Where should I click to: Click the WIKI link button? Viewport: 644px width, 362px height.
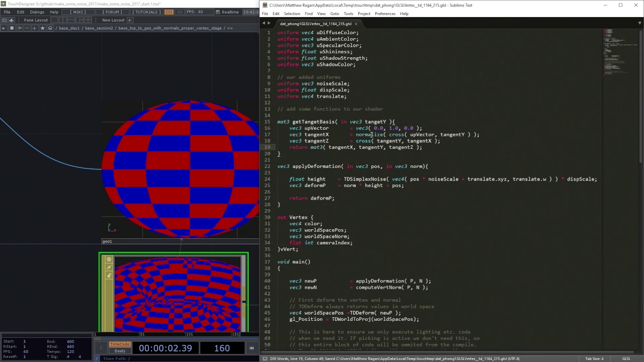(x=77, y=12)
